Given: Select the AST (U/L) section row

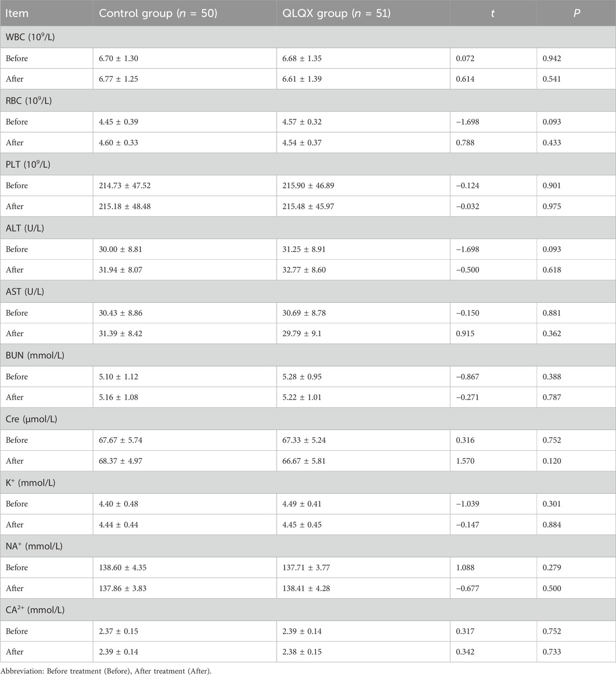Looking at the screenshot, I should coord(308,292).
